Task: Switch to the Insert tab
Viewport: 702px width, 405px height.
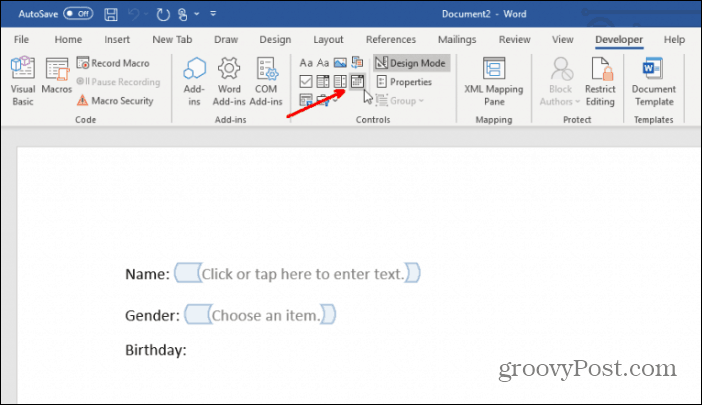Action: click(x=117, y=39)
